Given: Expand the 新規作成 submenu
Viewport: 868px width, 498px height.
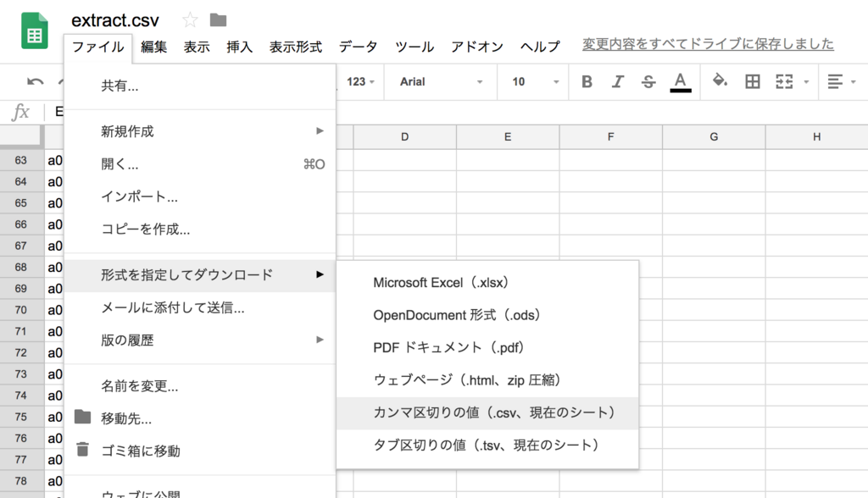Looking at the screenshot, I should (200, 131).
